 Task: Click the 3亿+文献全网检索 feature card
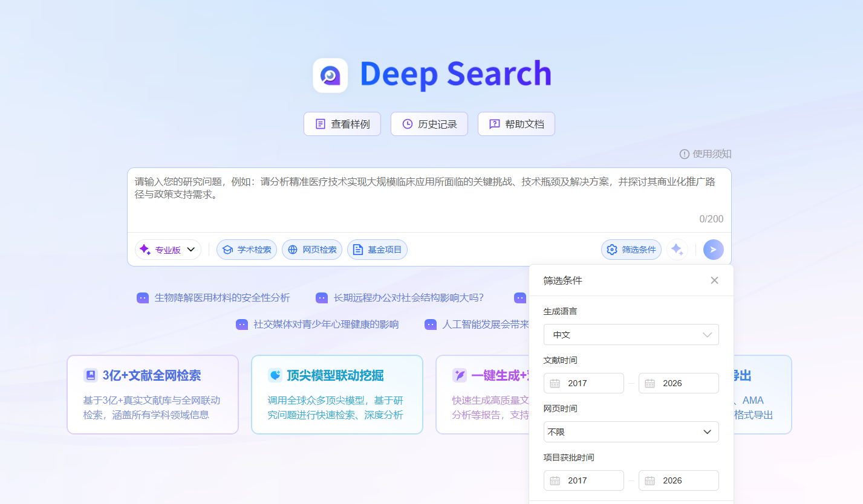[x=152, y=395]
